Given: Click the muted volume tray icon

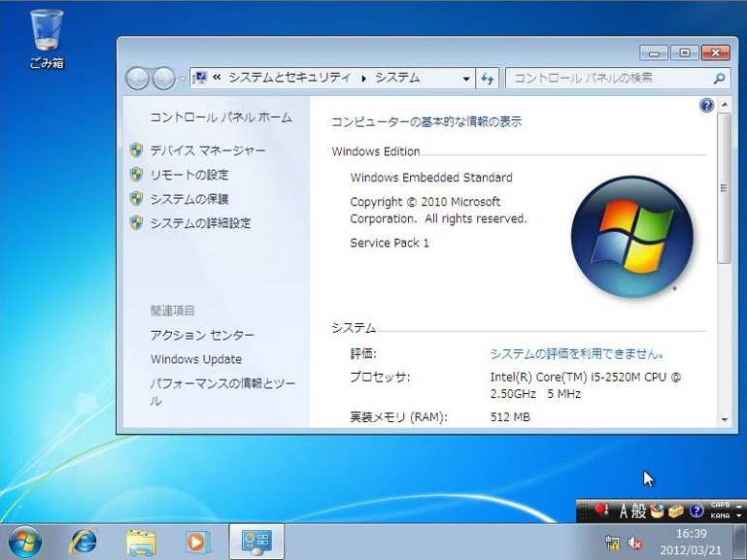Looking at the screenshot, I should pos(635,543).
